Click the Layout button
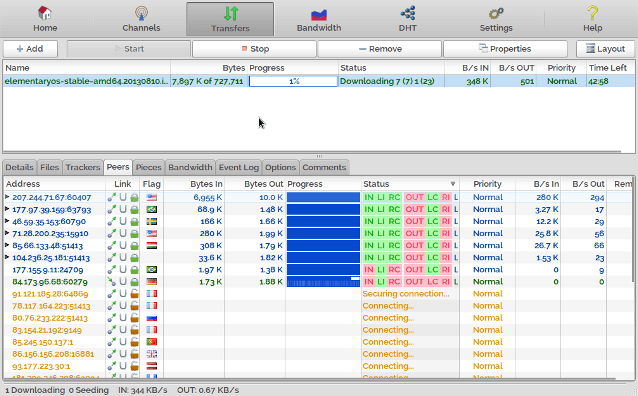 tap(605, 49)
